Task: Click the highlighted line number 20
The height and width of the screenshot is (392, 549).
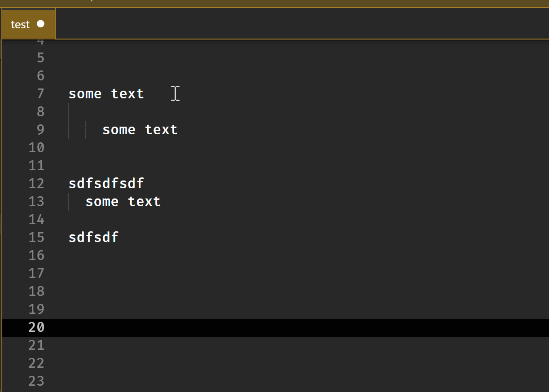Action: [36, 327]
